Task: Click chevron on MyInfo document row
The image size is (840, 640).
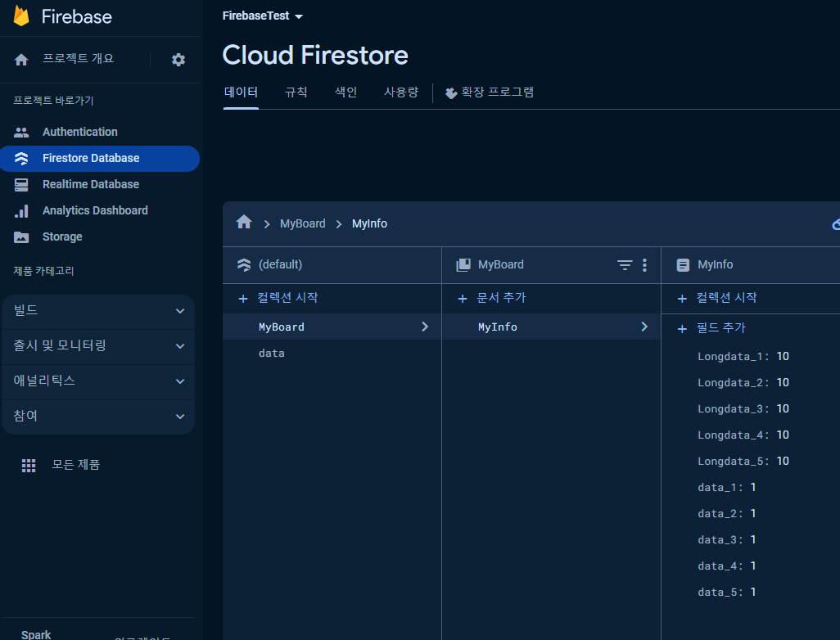Action: point(644,327)
